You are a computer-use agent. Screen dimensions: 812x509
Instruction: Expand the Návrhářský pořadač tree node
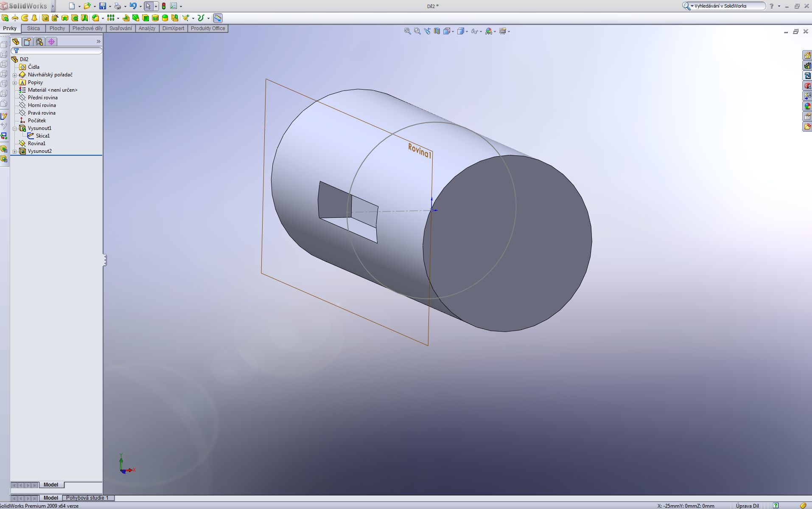pos(14,75)
